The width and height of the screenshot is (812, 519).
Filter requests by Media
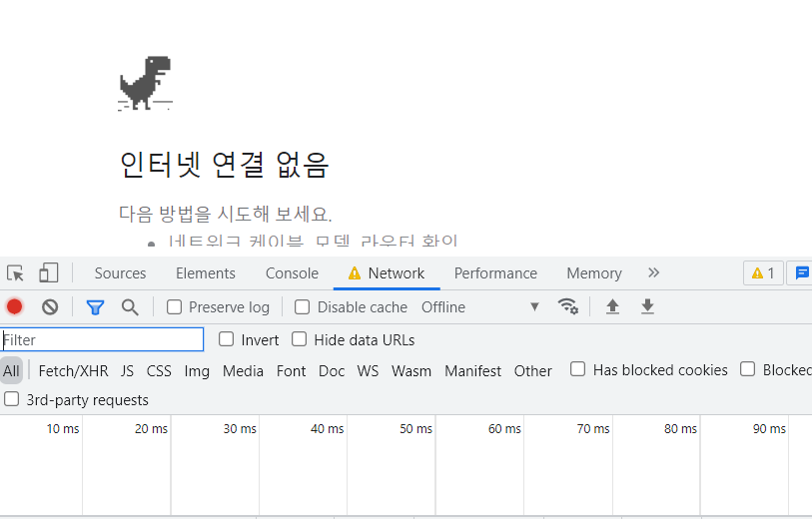[243, 371]
